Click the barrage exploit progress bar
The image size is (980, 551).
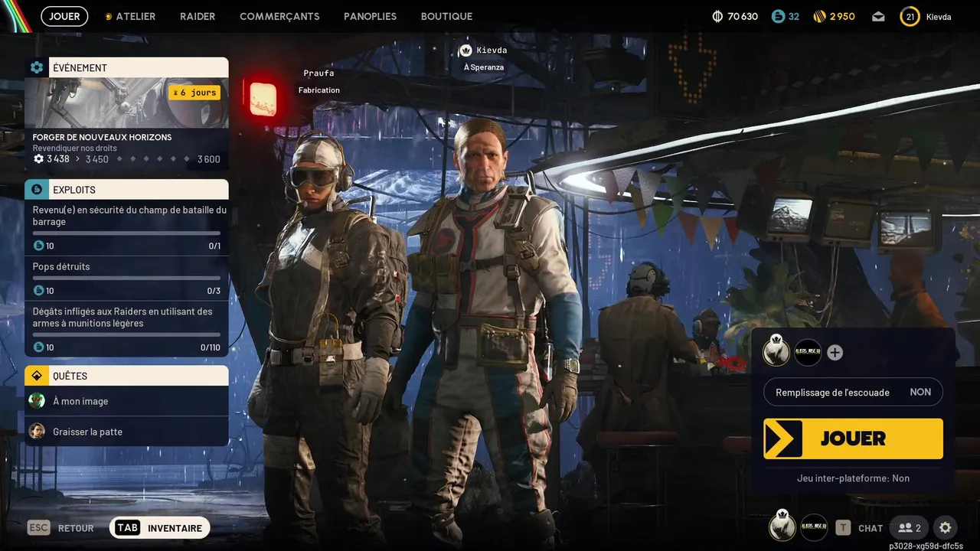126,233
